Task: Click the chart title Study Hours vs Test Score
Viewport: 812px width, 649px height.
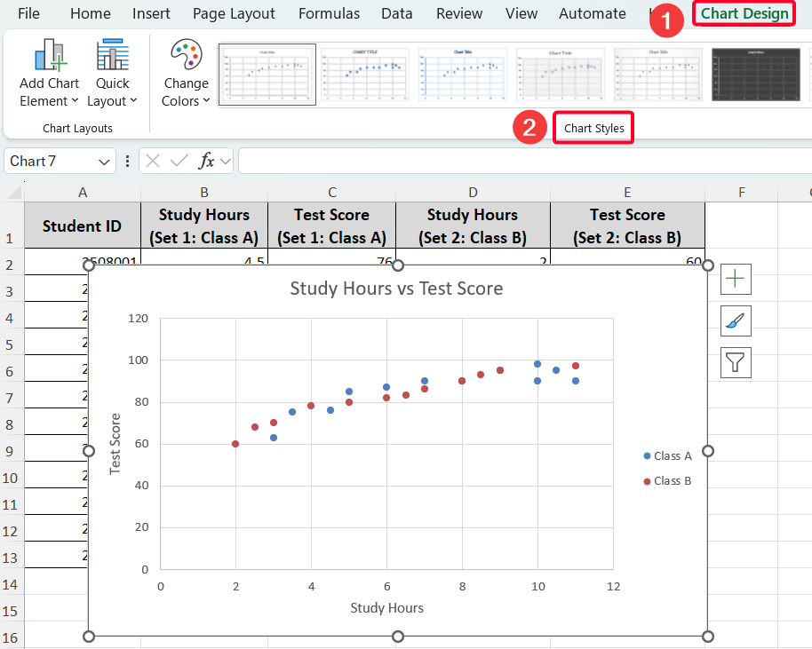Action: pyautogui.click(x=396, y=289)
